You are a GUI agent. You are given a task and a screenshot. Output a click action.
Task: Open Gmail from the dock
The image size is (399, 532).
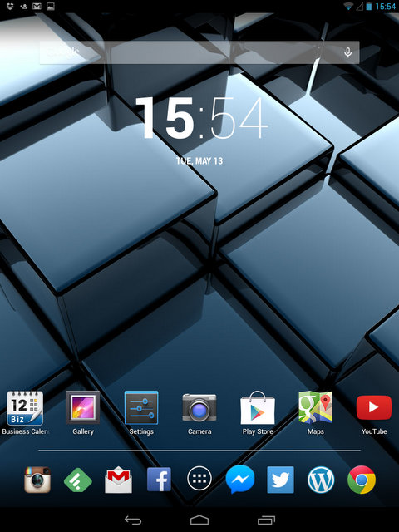coord(118,480)
